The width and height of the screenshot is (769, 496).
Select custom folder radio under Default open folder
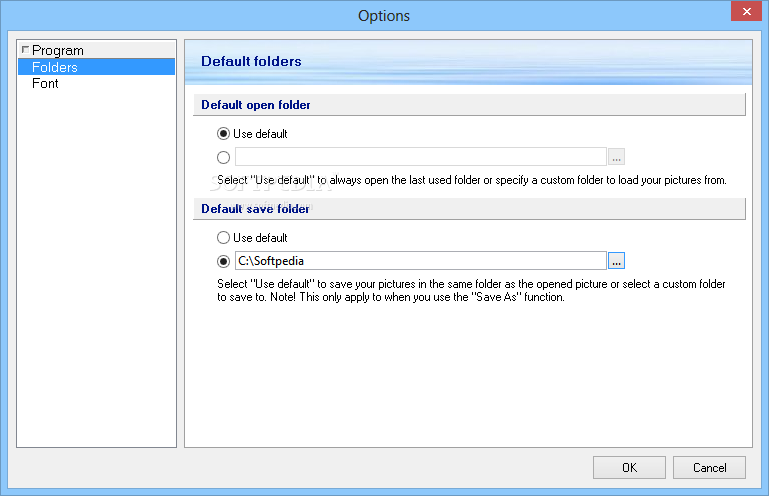pos(223,157)
